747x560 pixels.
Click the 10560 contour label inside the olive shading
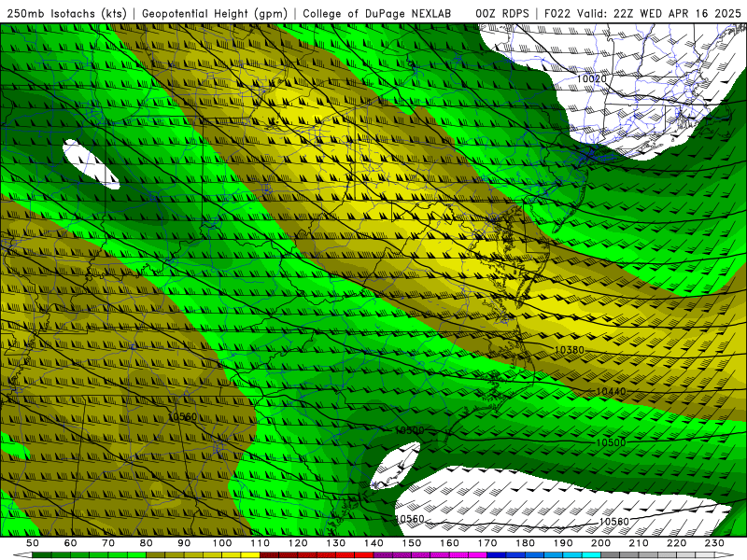tap(182, 416)
